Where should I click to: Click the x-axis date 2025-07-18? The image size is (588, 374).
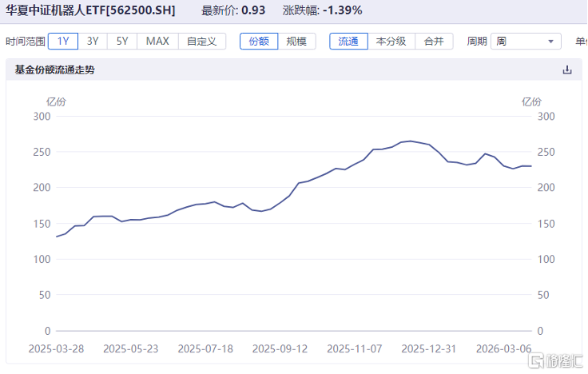point(205,349)
